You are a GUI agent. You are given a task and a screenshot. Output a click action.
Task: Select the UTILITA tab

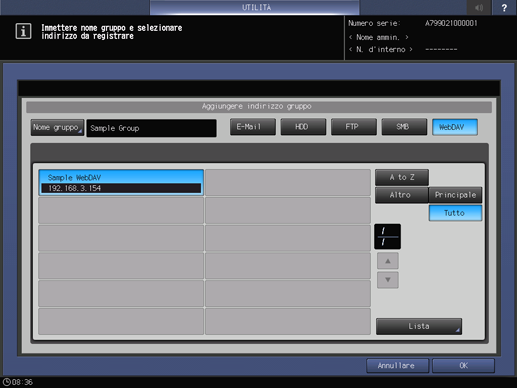255,7
